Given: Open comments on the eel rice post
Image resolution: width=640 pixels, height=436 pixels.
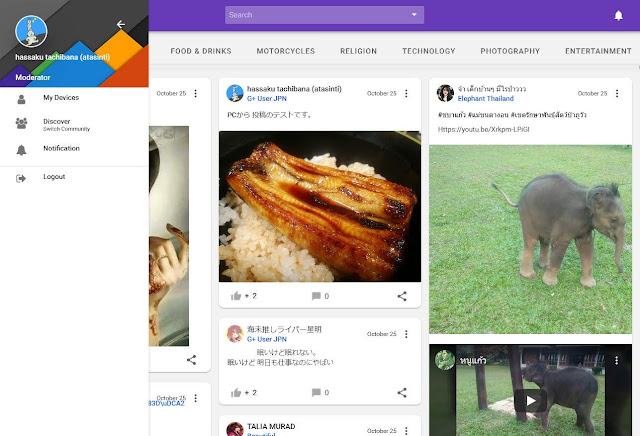Looking at the screenshot, I should click(x=316, y=296).
